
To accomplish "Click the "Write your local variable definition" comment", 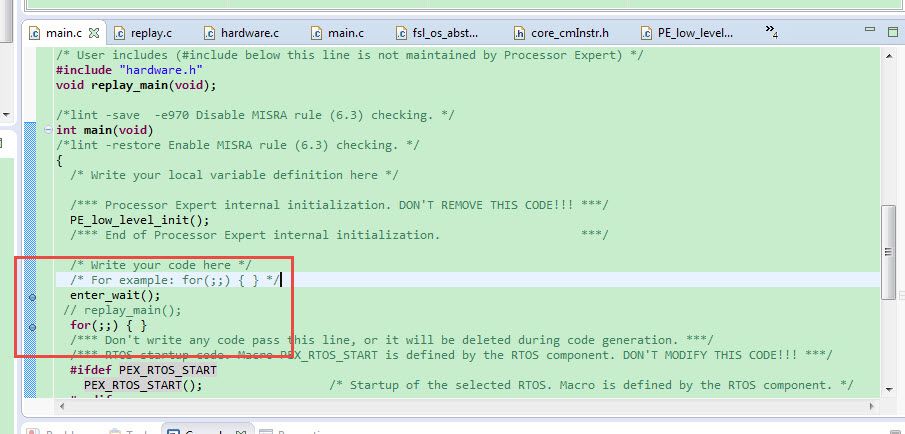I will [234, 175].
